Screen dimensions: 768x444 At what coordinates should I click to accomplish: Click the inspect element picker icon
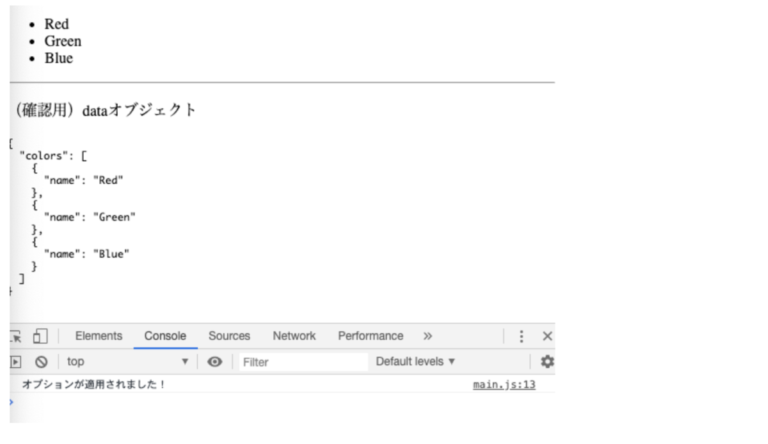point(15,337)
